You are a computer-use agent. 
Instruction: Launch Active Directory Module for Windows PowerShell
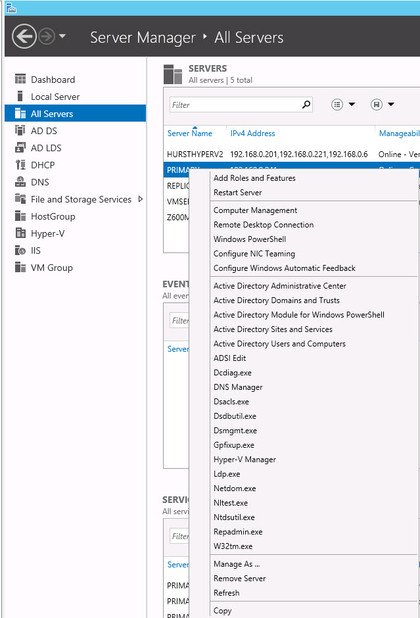pos(299,315)
